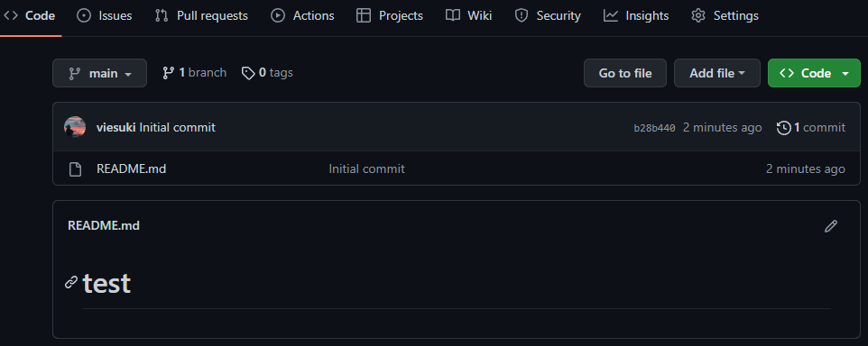Open the Projects tab
This screenshot has width=868, height=346.
click(390, 15)
